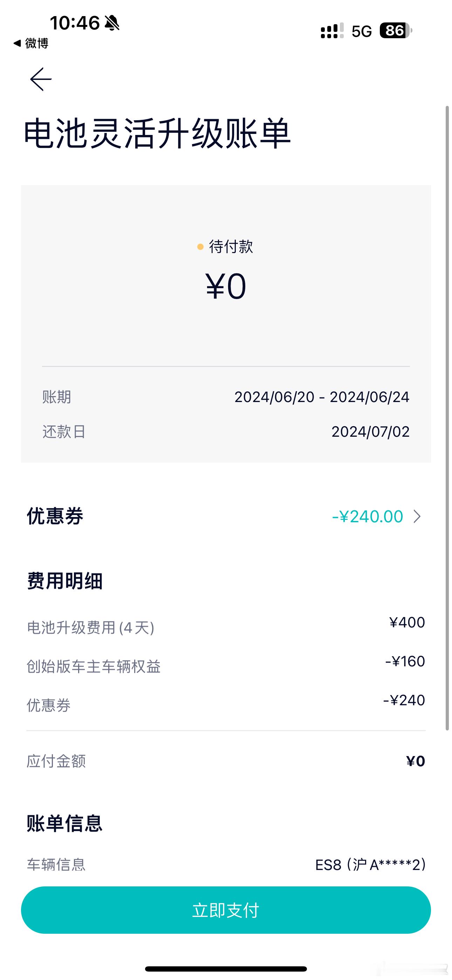
Task: Tap the home indicator bar at bottom
Action: pyautogui.click(x=226, y=968)
